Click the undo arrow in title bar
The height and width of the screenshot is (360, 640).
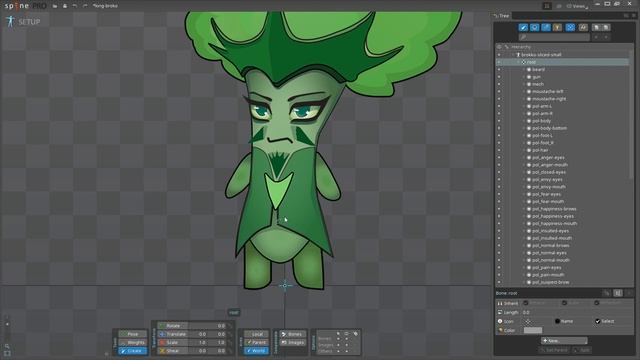[x=75, y=6]
